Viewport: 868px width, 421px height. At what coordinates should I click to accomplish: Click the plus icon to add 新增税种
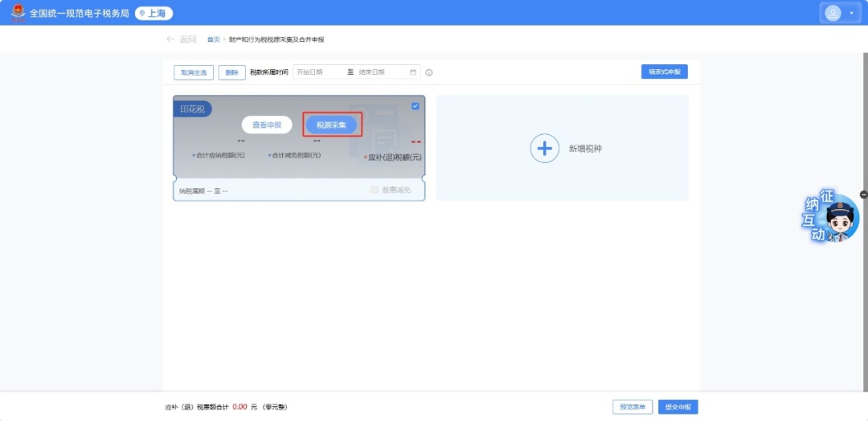[x=544, y=149]
